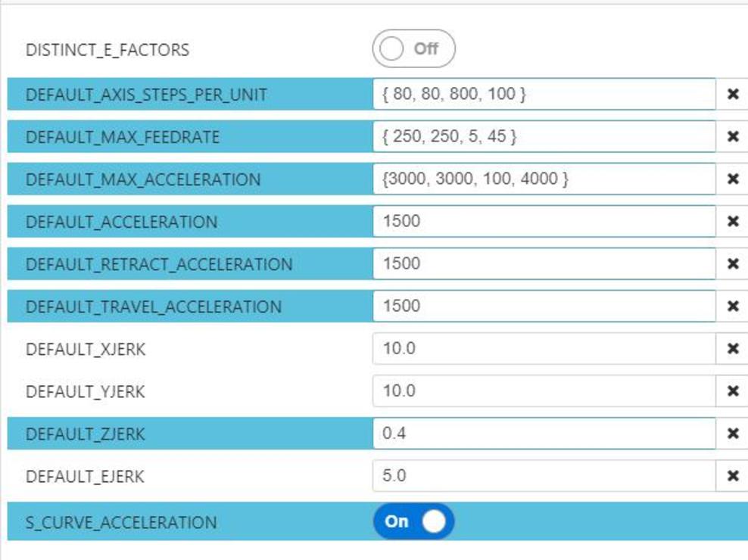Image resolution: width=748 pixels, height=560 pixels.
Task: Clear DEFAULT_XJERK using its X icon
Action: 732,349
